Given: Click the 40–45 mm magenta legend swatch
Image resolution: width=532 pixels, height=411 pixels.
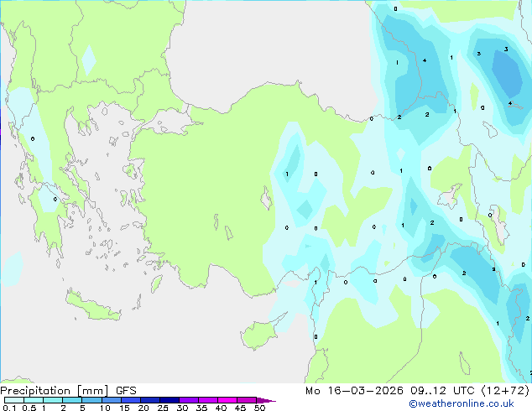Looking at the screenshot, I should point(227,400).
